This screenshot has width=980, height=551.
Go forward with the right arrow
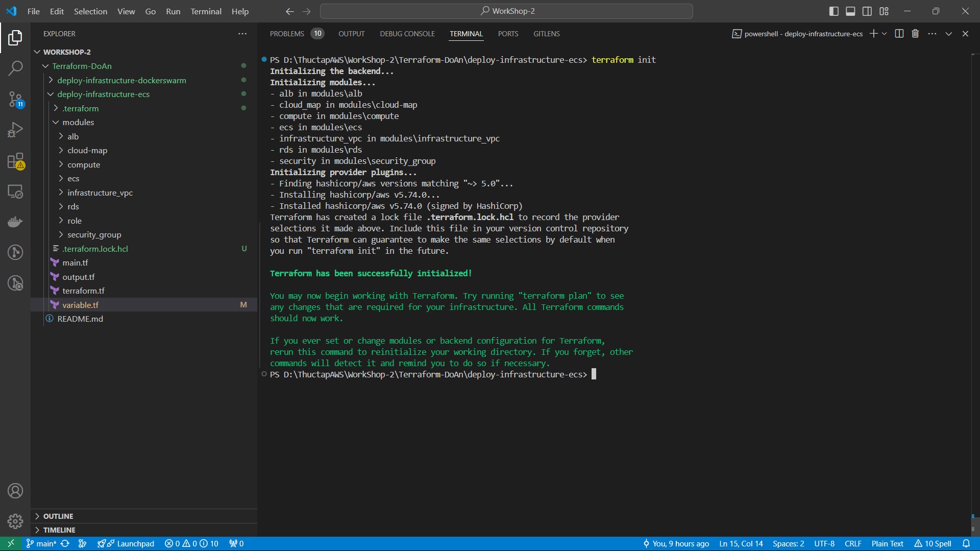pos(306,11)
